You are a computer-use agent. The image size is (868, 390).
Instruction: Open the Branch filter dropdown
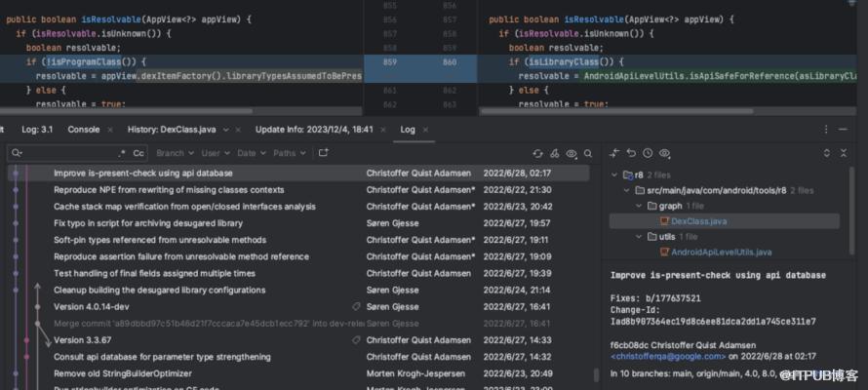coord(173,153)
